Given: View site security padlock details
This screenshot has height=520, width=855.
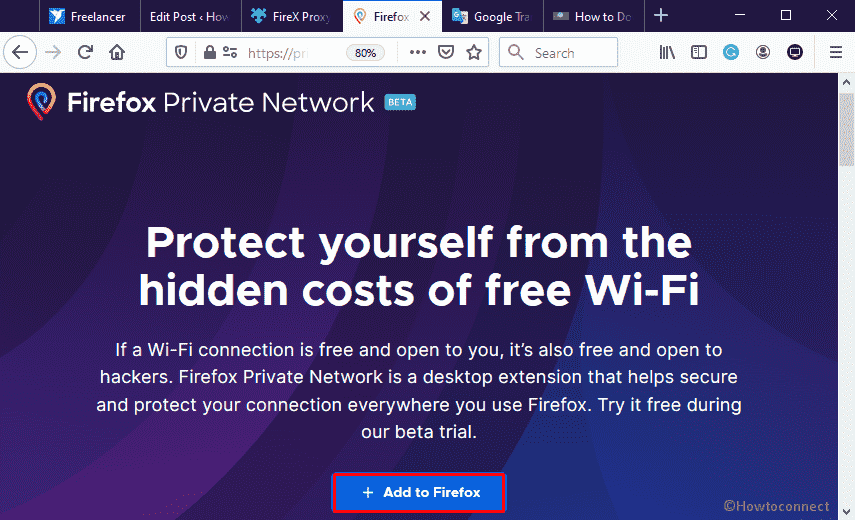Looking at the screenshot, I should point(209,52).
